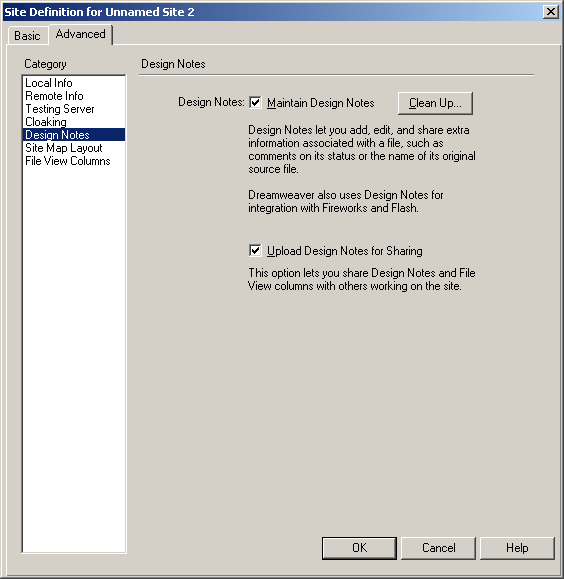
Task: Confirm settings with the OK button
Action: (359, 548)
